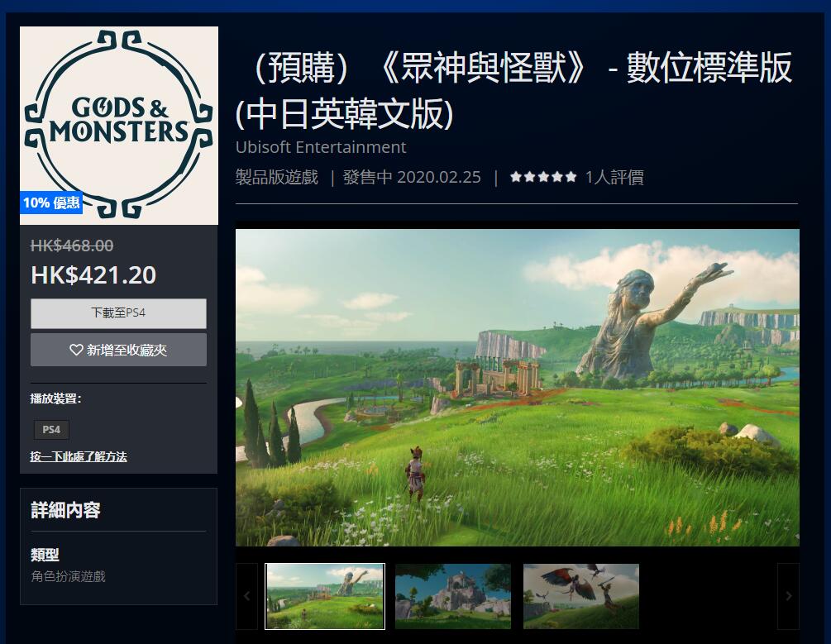
Task: Click the 製品版遊戲 product type label
Action: (277, 177)
